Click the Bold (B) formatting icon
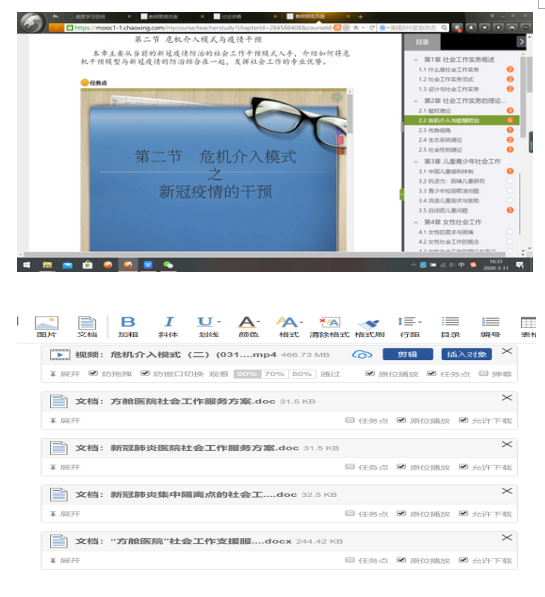The width and height of the screenshot is (545, 597). [x=128, y=322]
